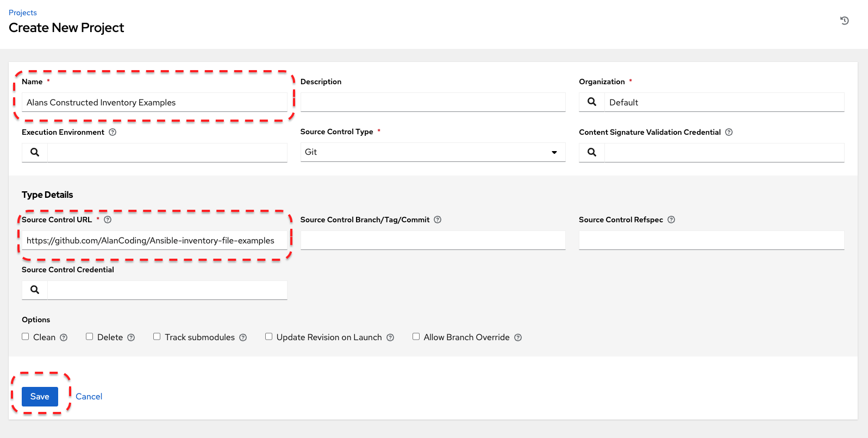Viewport: 868px width, 438px height.
Task: Show help for Source Control Branch/Tag/Commit
Action: coord(438,220)
